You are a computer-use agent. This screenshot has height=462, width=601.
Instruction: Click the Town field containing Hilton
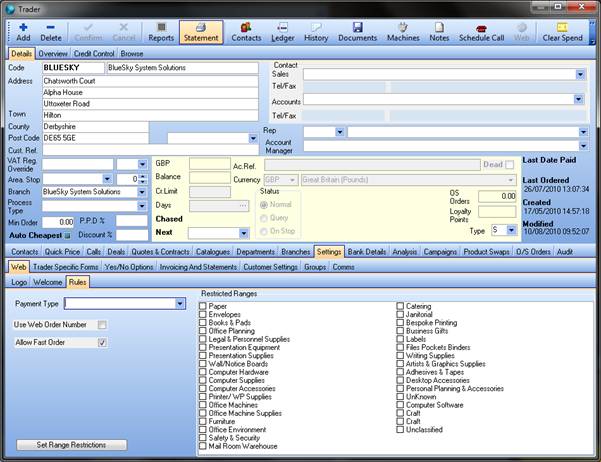pyautogui.click(x=150, y=115)
